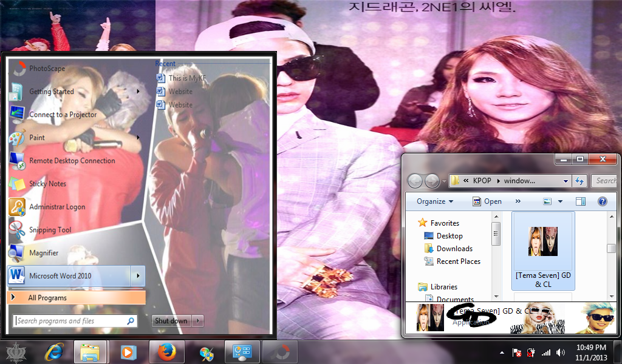Change your view icon

547,201
